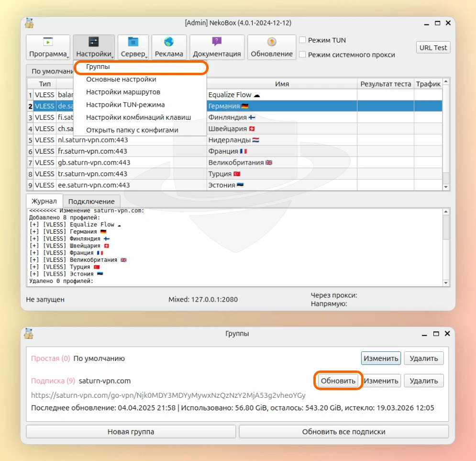Click app icon in Группы window title bar
Screen dimensions: 476x461
[x=30, y=334]
